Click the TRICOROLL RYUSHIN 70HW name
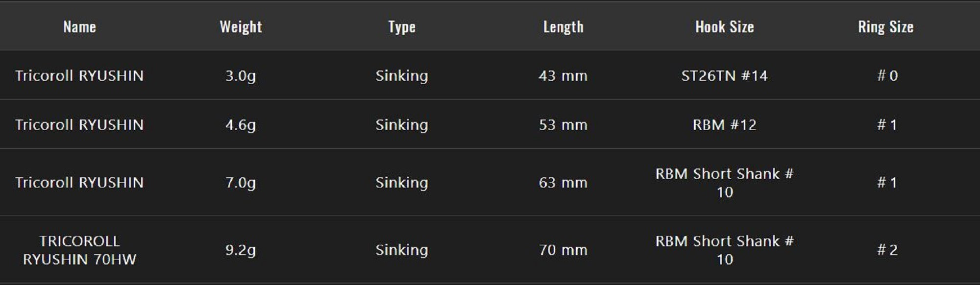The height and width of the screenshot is (285, 980). tap(79, 250)
